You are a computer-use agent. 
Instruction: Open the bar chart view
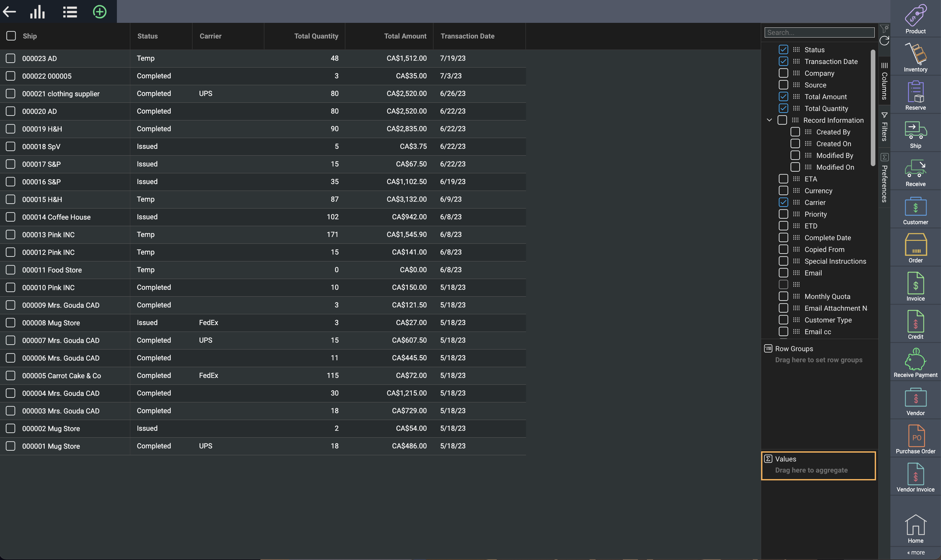click(37, 12)
